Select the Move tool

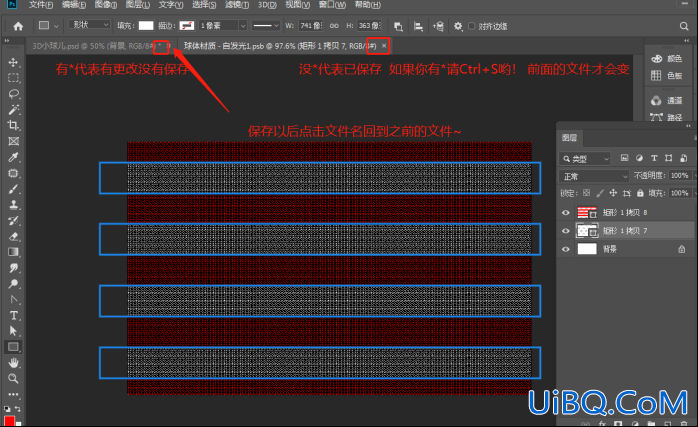pyautogui.click(x=13, y=62)
